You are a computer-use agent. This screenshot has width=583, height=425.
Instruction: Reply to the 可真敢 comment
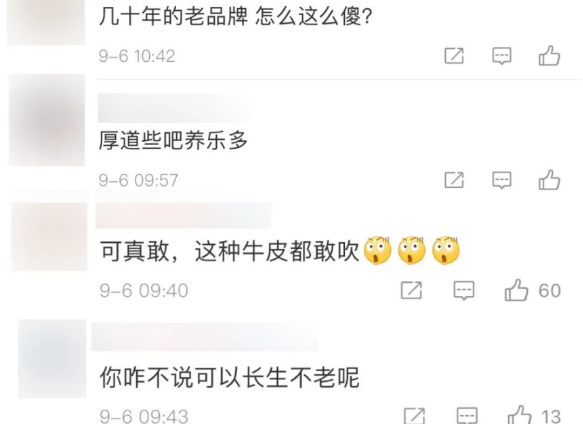(x=464, y=290)
